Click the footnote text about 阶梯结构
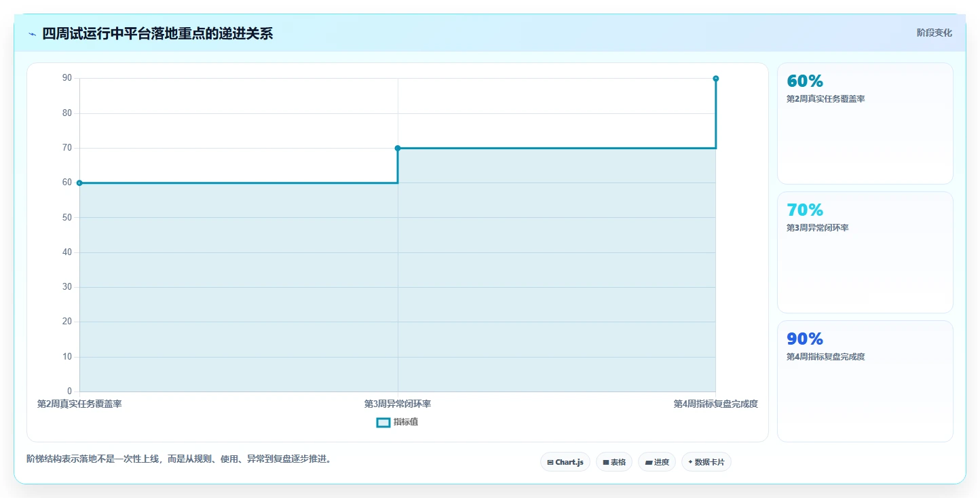 click(179, 459)
